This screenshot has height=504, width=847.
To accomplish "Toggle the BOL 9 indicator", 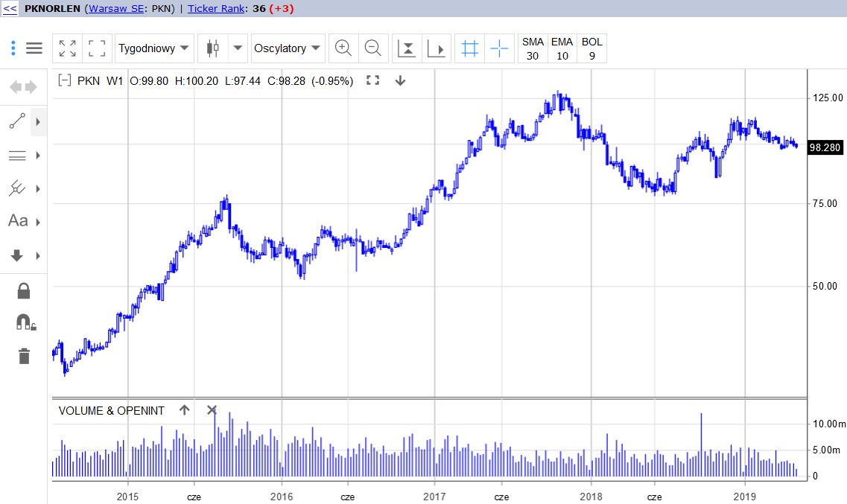I will click(591, 48).
